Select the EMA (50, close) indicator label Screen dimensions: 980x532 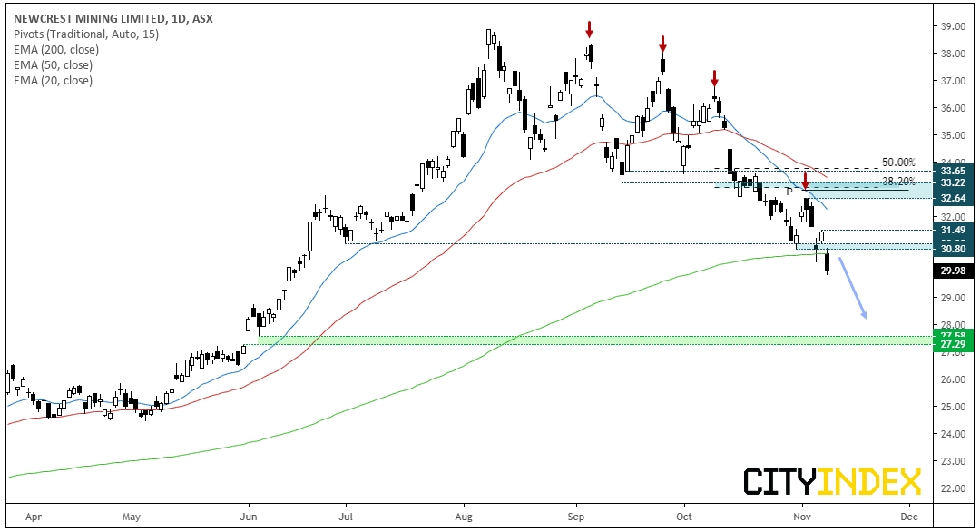click(54, 65)
